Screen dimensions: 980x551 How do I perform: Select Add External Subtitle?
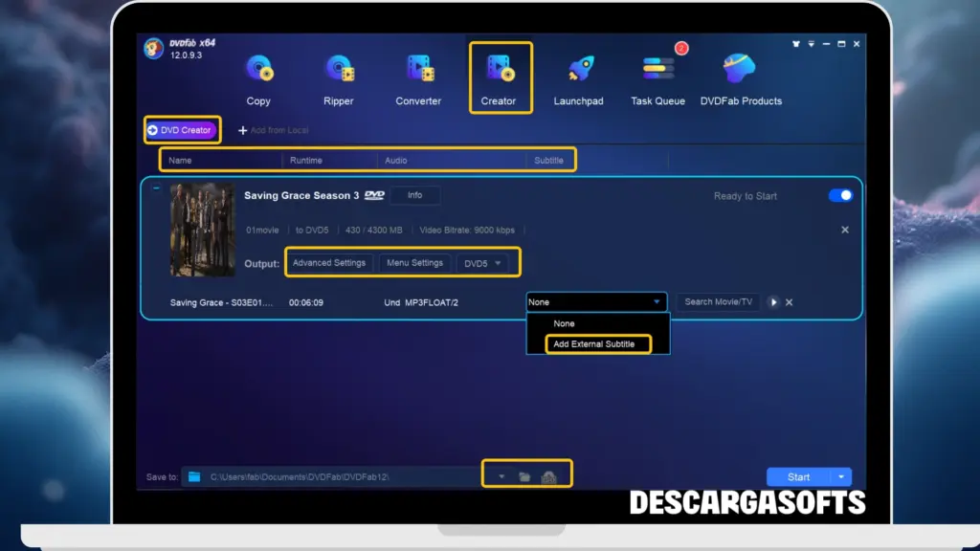(598, 343)
